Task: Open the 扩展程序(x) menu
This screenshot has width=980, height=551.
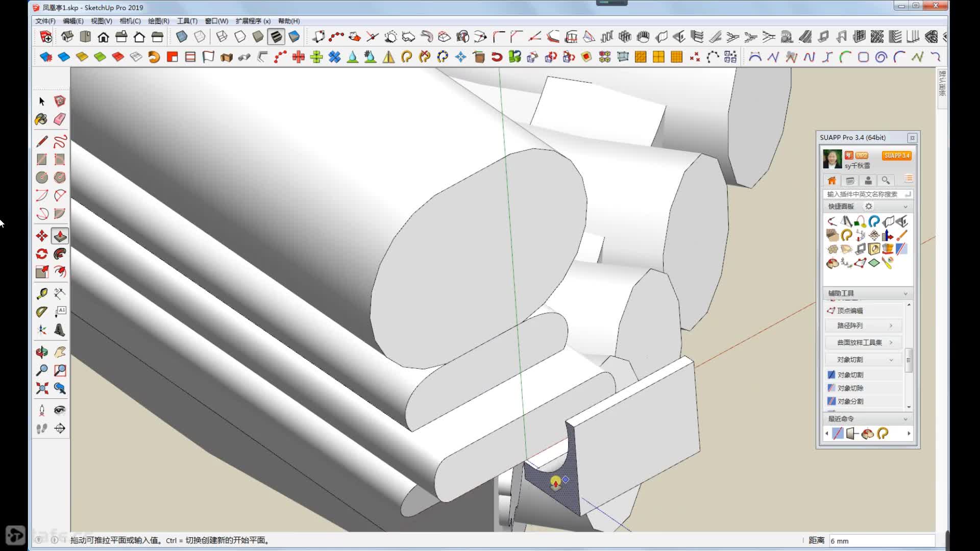Action: tap(253, 21)
